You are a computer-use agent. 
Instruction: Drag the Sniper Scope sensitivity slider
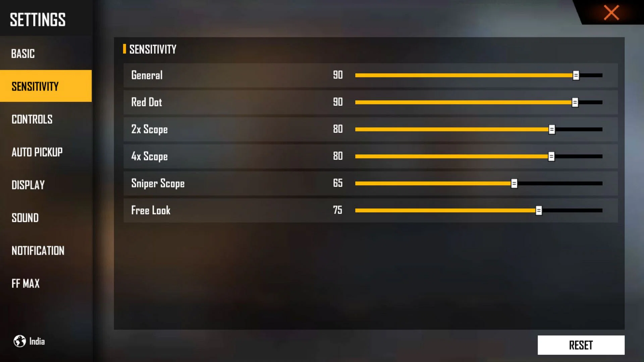click(515, 183)
